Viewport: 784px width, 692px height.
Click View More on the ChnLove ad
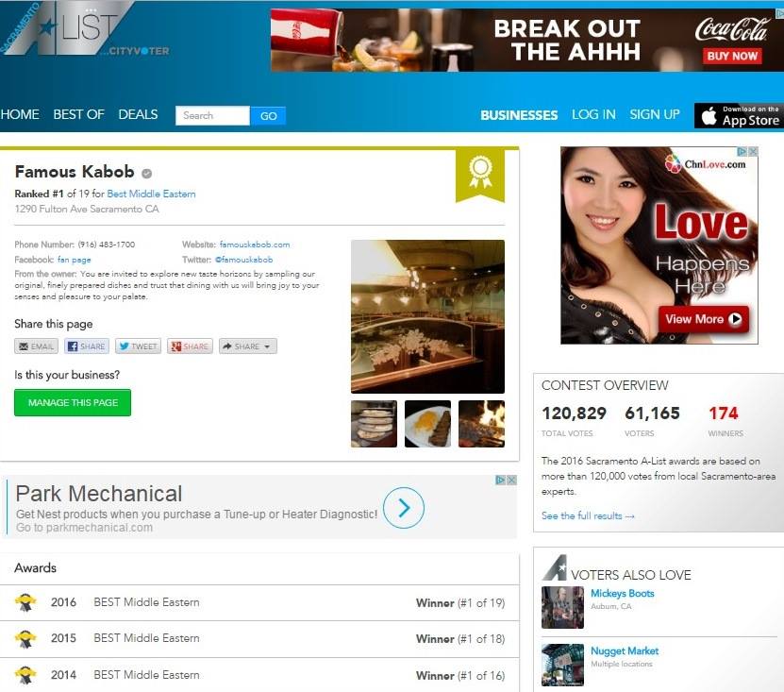pos(704,319)
